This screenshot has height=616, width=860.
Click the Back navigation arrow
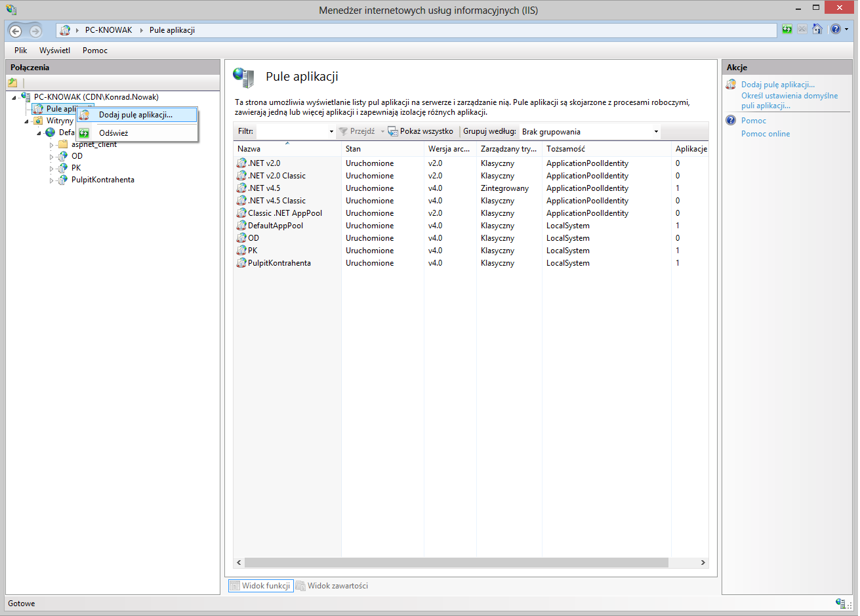click(x=16, y=31)
